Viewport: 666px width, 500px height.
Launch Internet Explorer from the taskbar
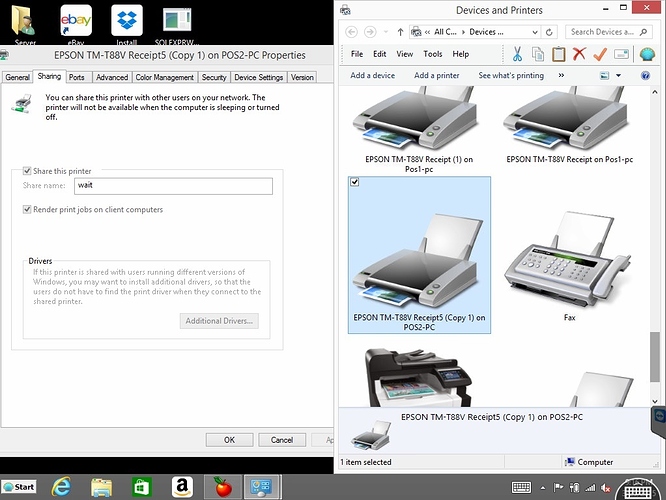(x=62, y=486)
